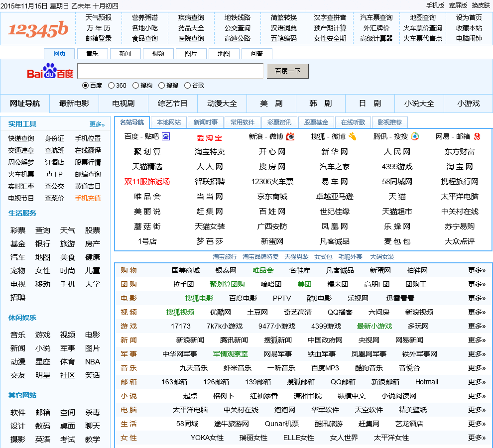
Task: Click 换皮肤 to change the skin
Action: [481, 5]
